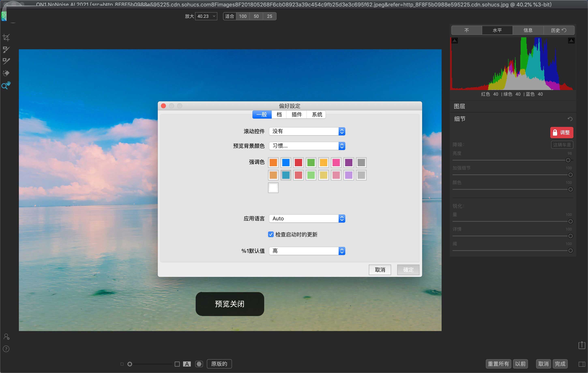Click 確定 in preferences dialog
Viewport: 588px width, 373px height.
pos(408,270)
